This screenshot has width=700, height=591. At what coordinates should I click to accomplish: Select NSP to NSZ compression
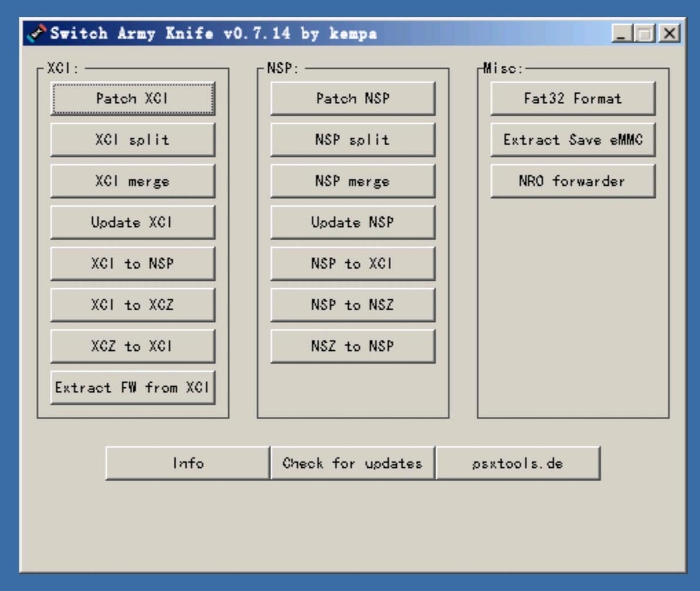[x=352, y=305]
